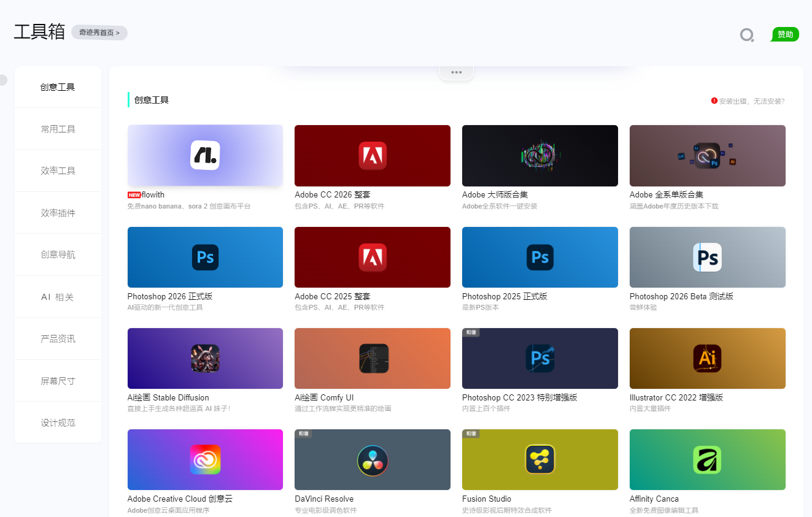Click the green 赞助 button

tap(785, 34)
